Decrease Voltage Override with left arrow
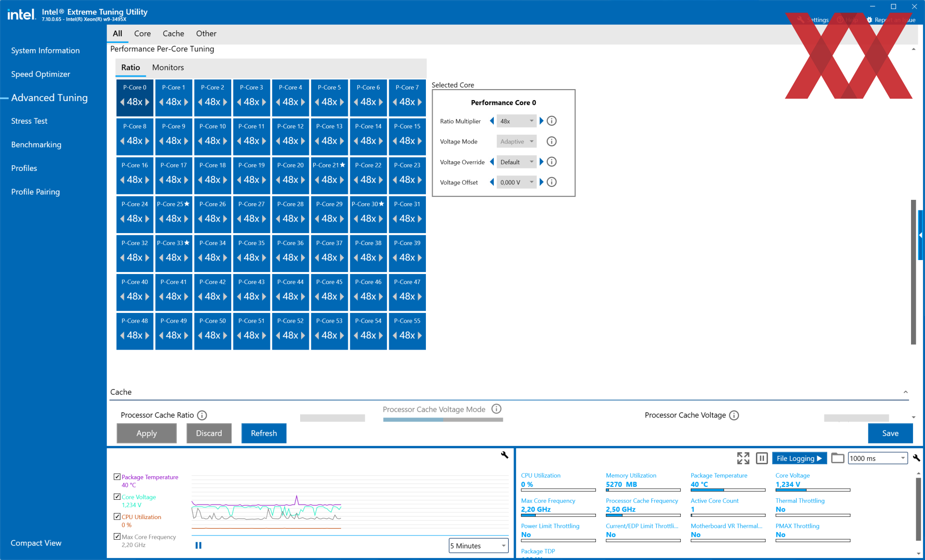Screen dimensions: 925x560 492,162
